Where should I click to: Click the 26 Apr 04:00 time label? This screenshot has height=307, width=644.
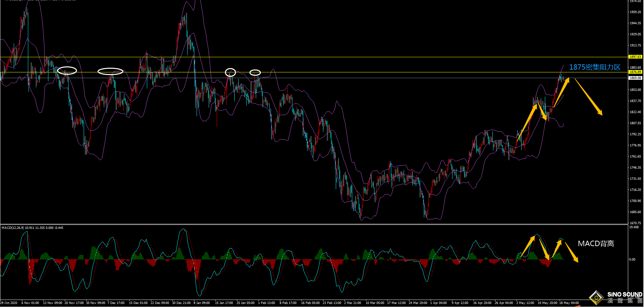[504, 303]
